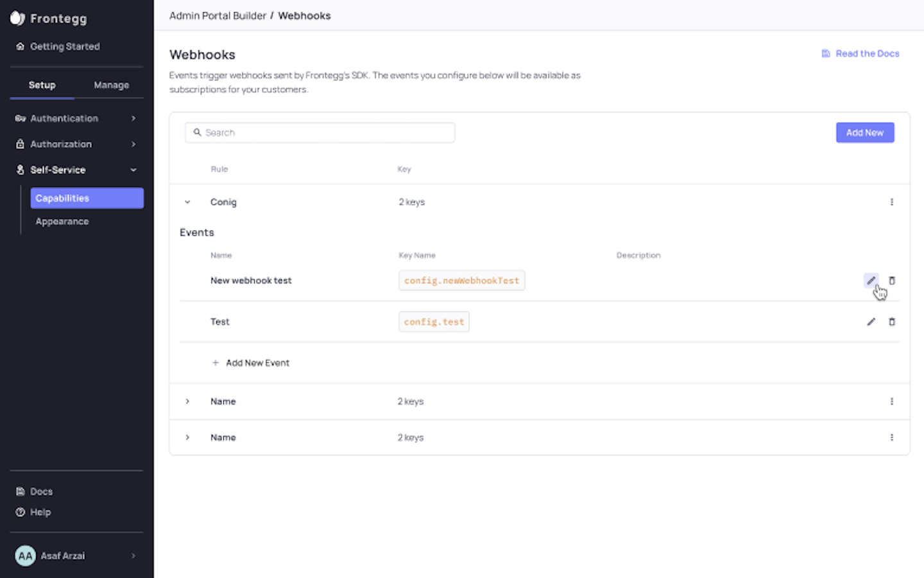Switch to the Setup tab
The image size is (924, 578).
click(42, 85)
